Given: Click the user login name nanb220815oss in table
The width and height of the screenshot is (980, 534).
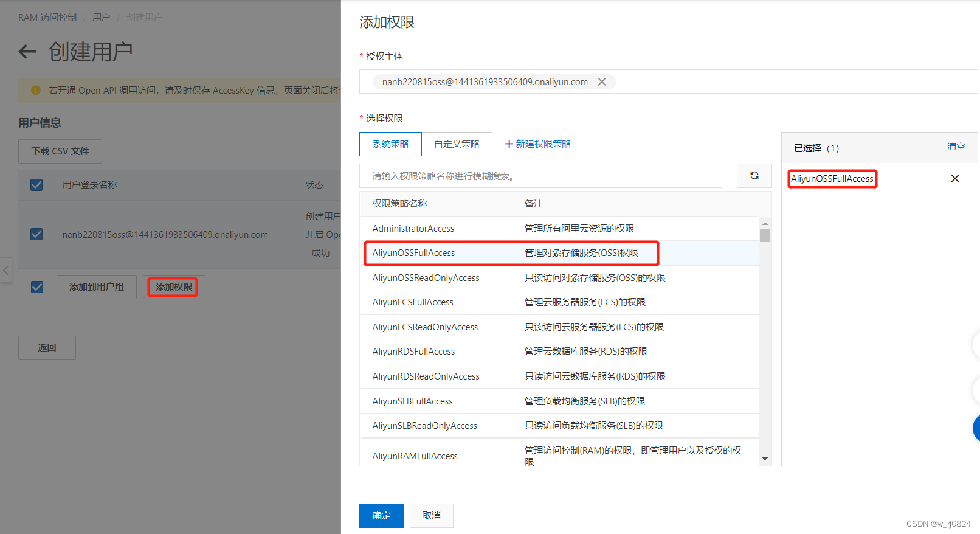Looking at the screenshot, I should [165, 235].
